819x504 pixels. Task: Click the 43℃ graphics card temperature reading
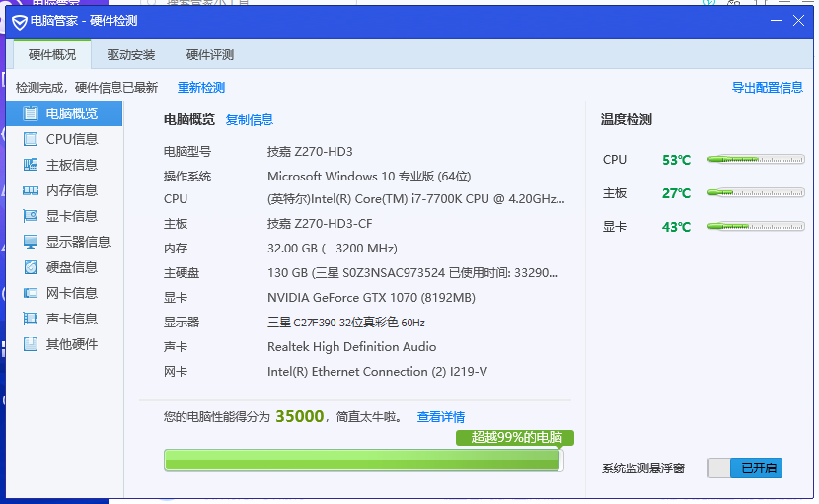[x=676, y=227]
